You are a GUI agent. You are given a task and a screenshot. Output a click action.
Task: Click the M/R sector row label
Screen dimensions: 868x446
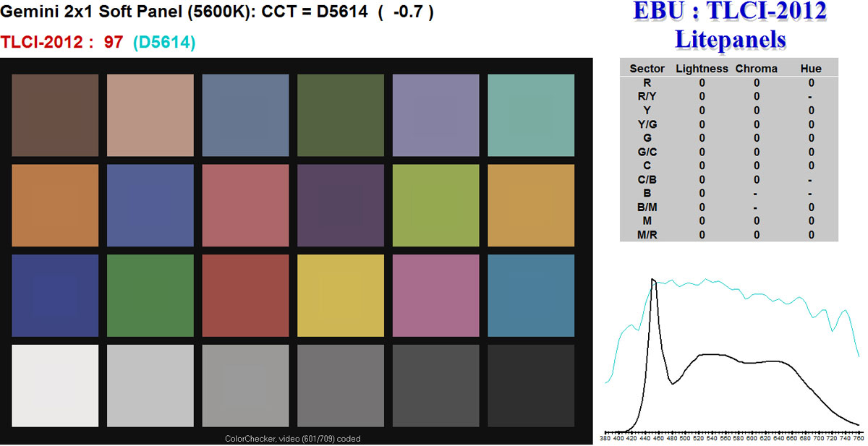[x=647, y=235]
